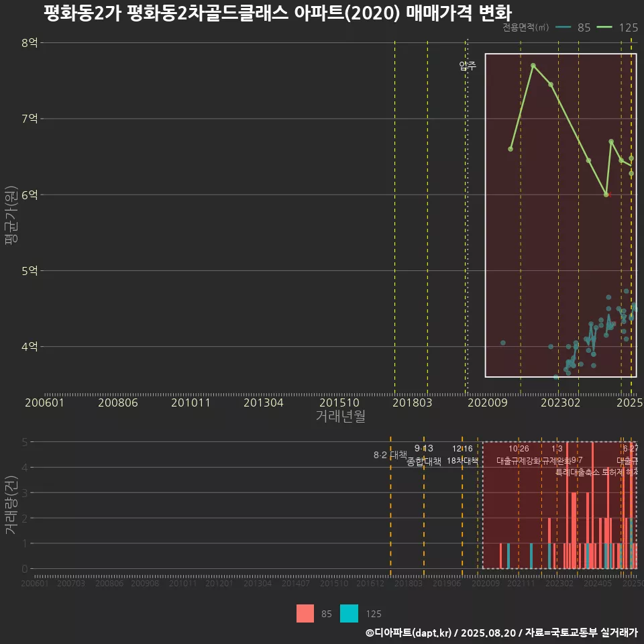The width and height of the screenshot is (644, 644).
Task: Click the '201906' label on volume chart axis
Action: pyautogui.click(x=447, y=583)
